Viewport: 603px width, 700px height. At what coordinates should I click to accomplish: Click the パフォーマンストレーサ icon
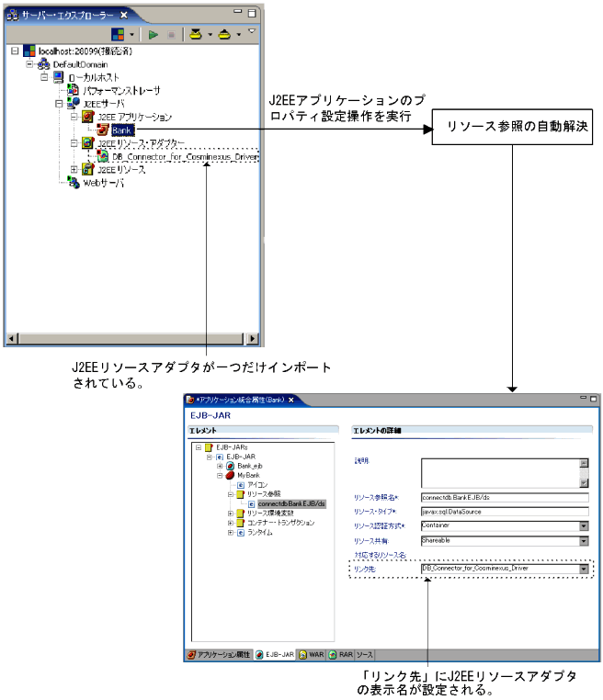coord(73,90)
